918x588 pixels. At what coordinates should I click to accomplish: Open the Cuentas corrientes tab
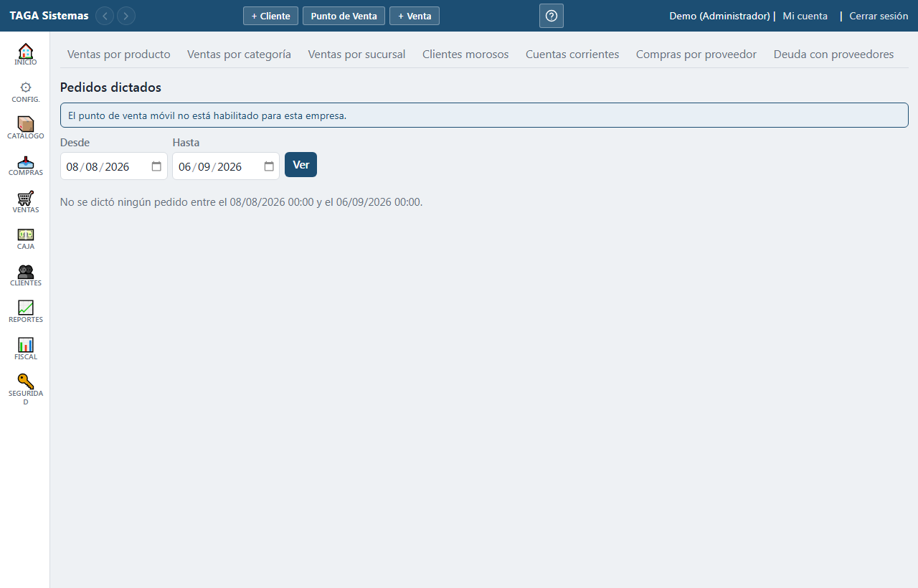(572, 54)
